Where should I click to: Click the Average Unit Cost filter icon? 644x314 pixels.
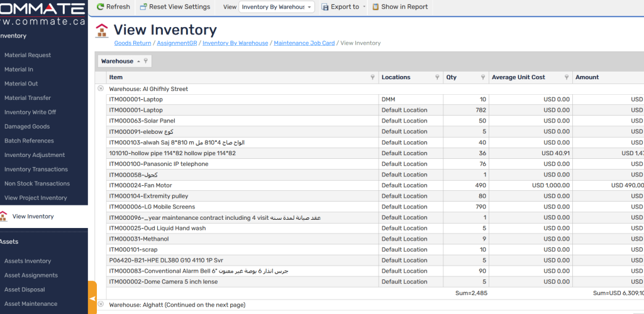(x=566, y=78)
